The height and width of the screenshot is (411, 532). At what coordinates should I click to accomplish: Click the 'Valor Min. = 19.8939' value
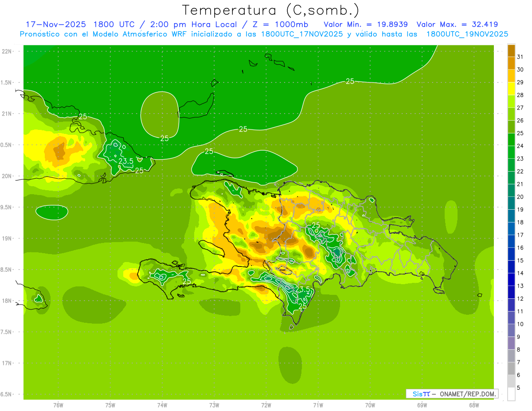tap(366, 24)
